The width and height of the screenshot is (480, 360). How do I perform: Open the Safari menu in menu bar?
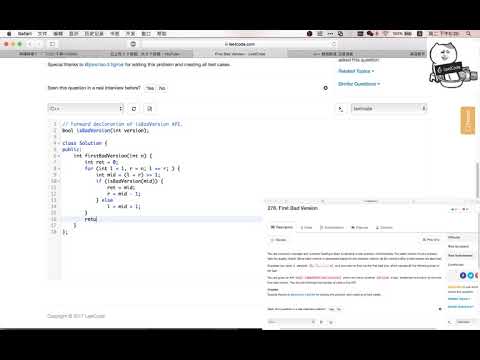[x=25, y=34]
